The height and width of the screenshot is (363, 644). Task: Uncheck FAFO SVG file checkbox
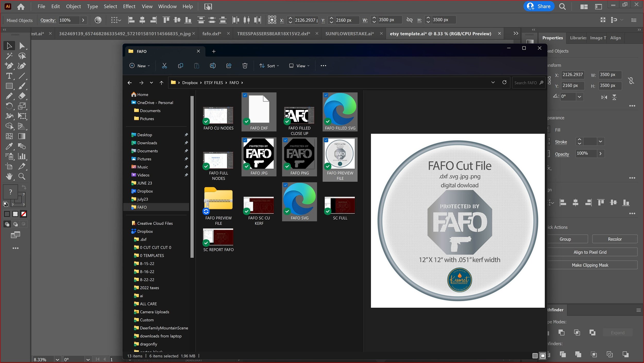pyautogui.click(x=285, y=185)
